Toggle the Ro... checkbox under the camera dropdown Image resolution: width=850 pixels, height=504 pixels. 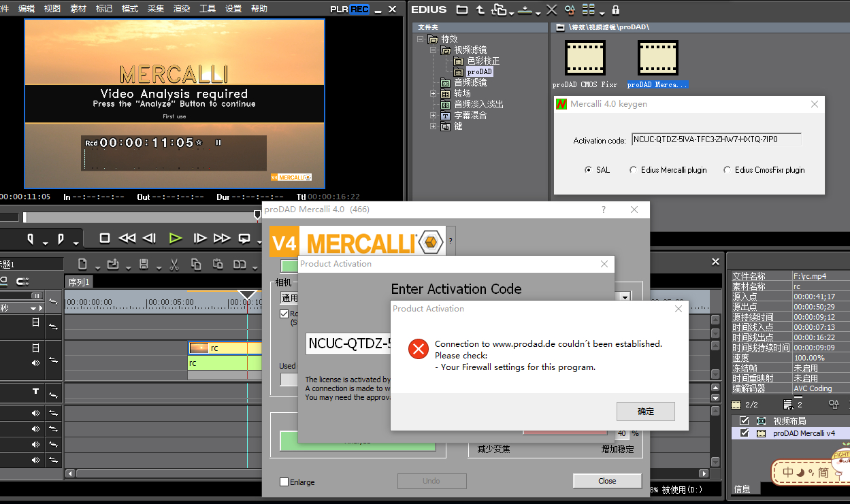point(284,314)
